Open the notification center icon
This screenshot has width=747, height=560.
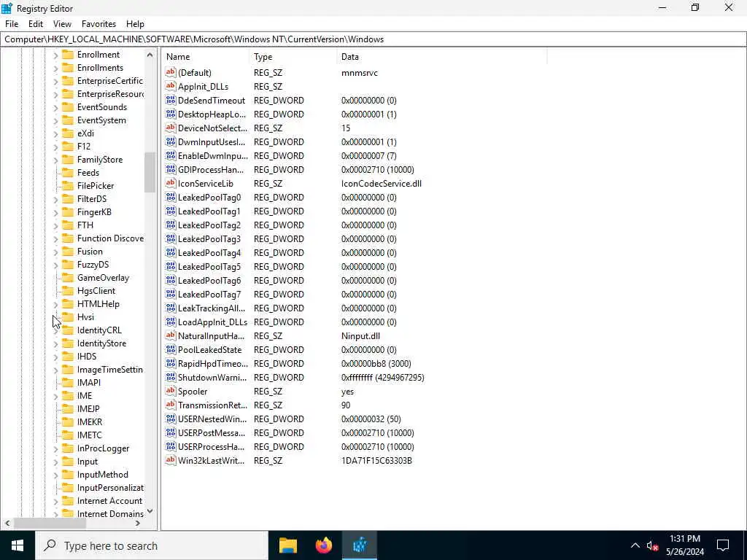(x=723, y=545)
